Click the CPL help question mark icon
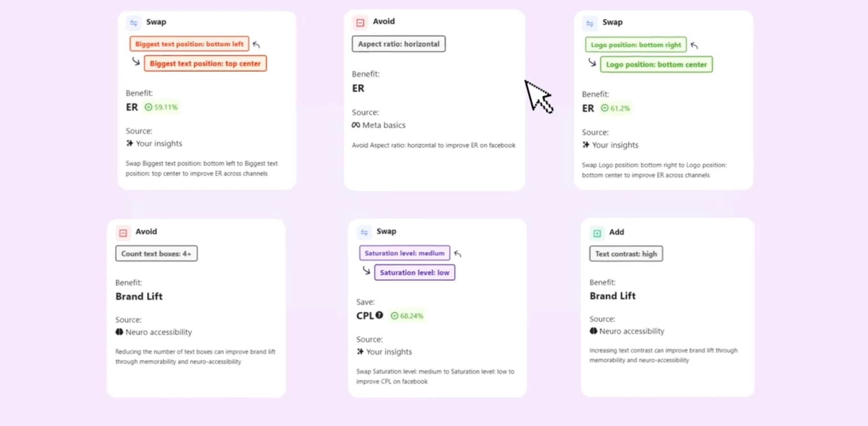 [x=379, y=315]
